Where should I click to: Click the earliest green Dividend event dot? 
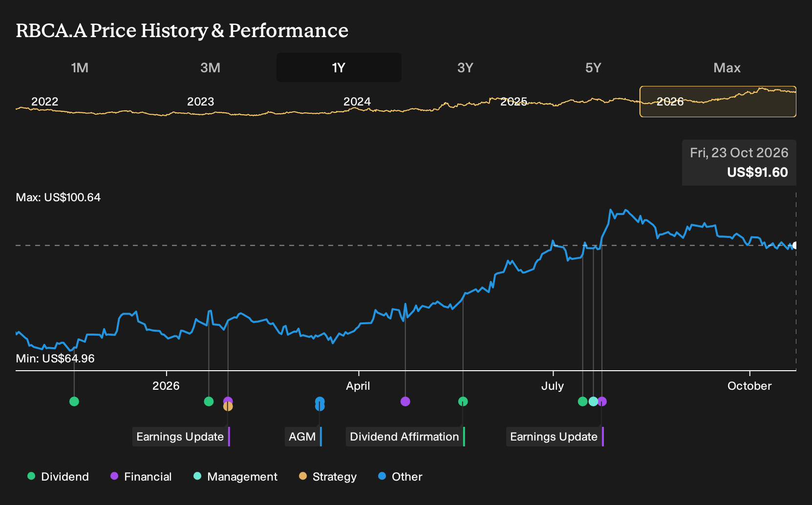(74, 401)
